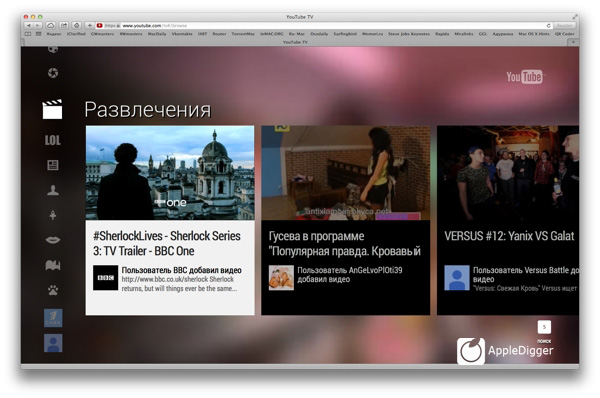The height and width of the screenshot is (398, 600).
Task: Open the Sherlock Series 3 trailer thumbnail
Action: pyautogui.click(x=170, y=173)
